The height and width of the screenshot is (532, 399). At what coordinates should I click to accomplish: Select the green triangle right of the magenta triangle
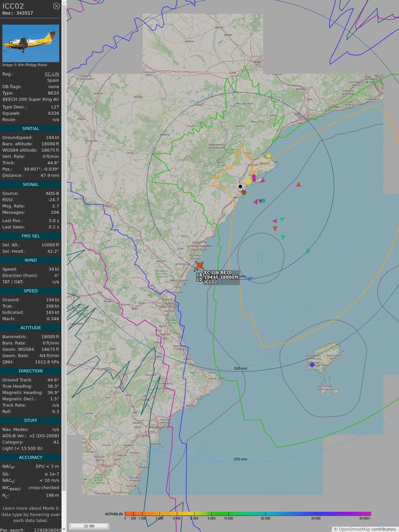pyautogui.click(x=282, y=220)
